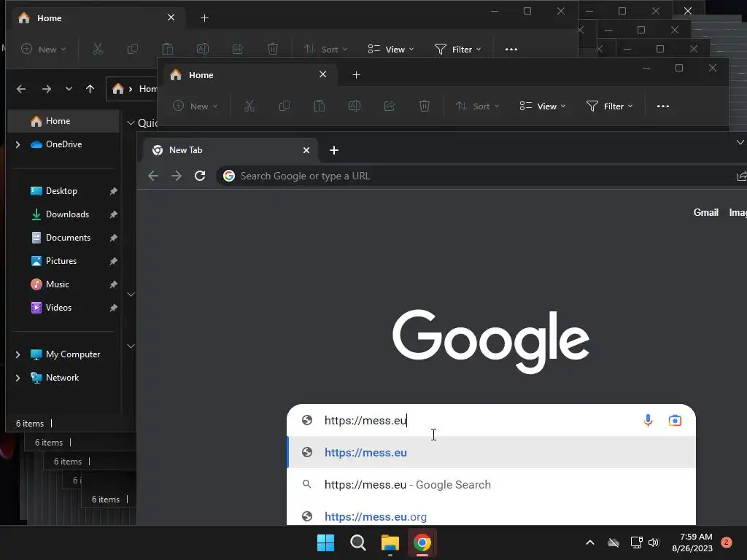Select the mess.eu Google Search suggestion

(491, 485)
